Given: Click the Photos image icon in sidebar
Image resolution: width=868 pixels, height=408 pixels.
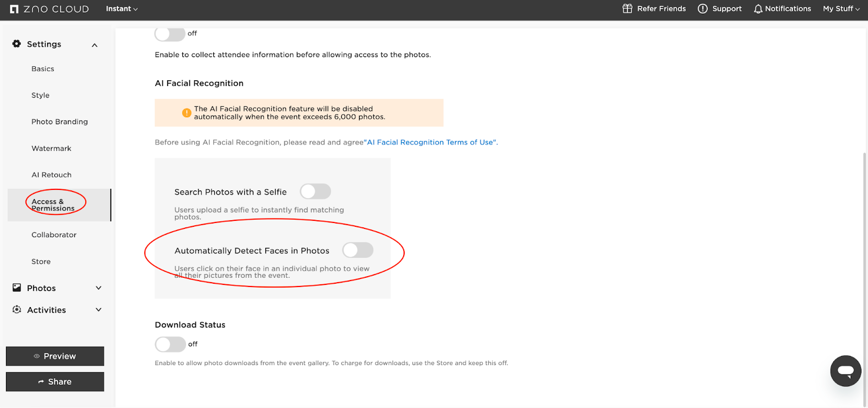Looking at the screenshot, I should 17,288.
